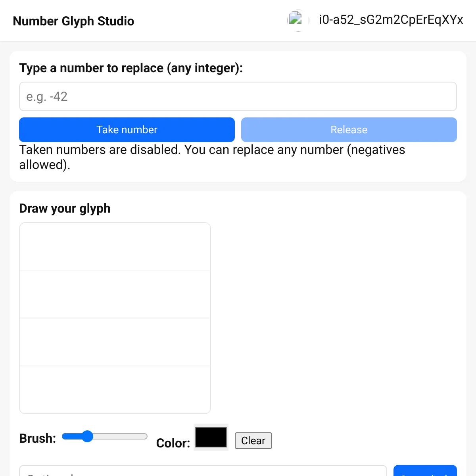Click the third band of the drawing canvas

[x=115, y=342]
